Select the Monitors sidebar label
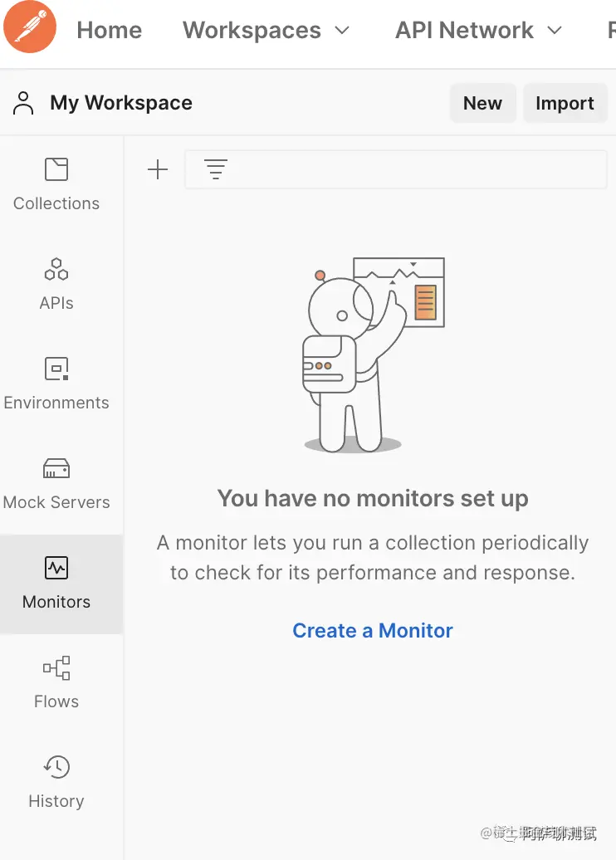 pyautogui.click(x=56, y=602)
